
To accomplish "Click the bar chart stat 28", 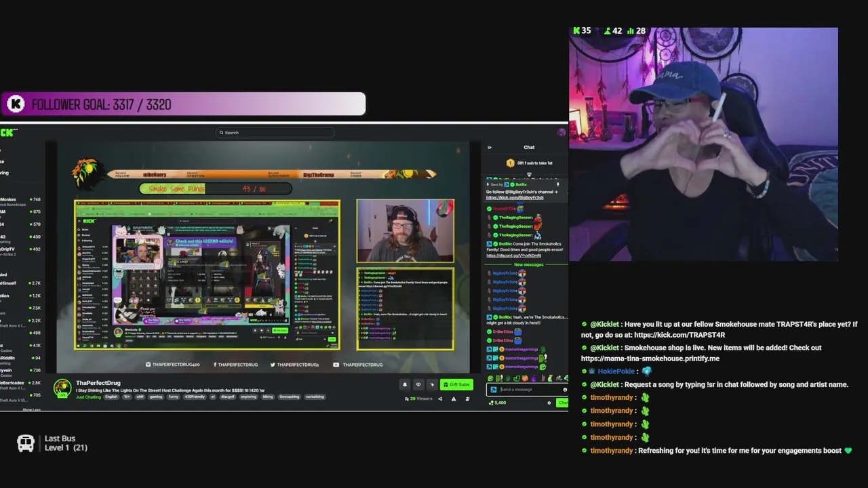I will (x=636, y=30).
